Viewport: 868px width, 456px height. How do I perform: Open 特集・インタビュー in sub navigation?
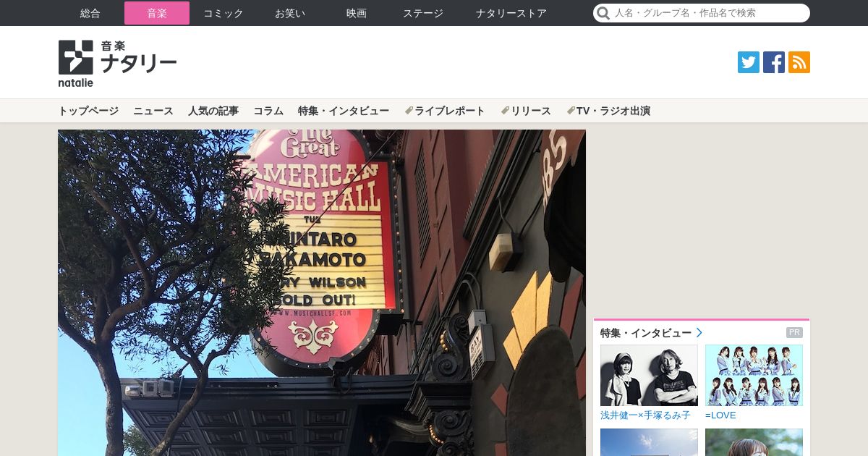[x=344, y=111]
